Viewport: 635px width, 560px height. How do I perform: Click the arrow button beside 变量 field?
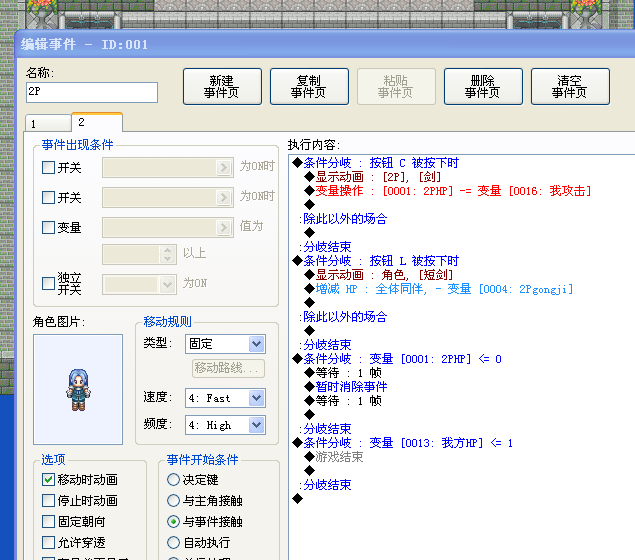click(x=224, y=228)
